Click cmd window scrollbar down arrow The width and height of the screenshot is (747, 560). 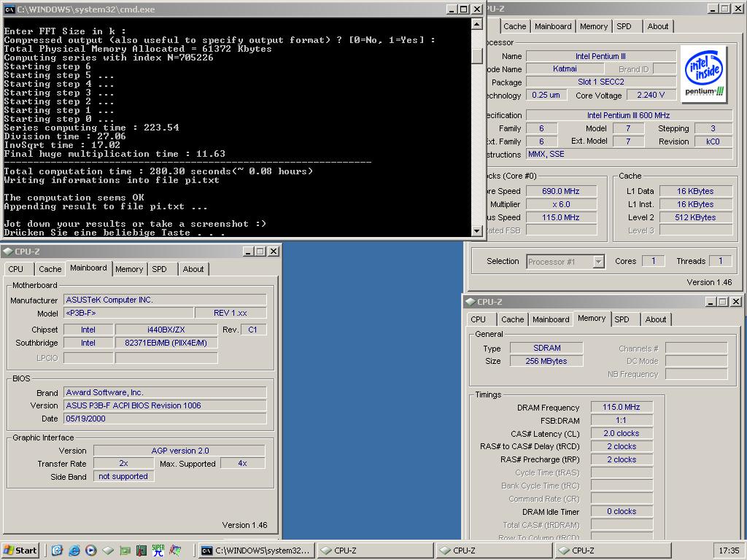tap(477, 231)
